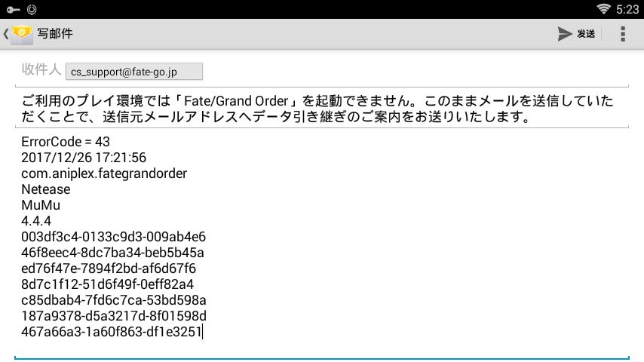Screen dimensions: 644x362
Task: Tap the Wi-Fi status icon
Action: pyautogui.click(x=603, y=9)
